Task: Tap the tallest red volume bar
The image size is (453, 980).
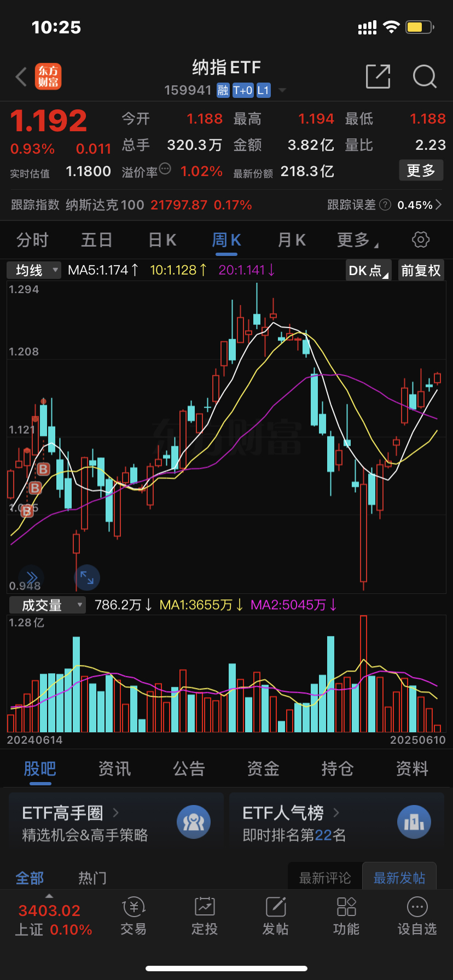Action: pos(363,674)
